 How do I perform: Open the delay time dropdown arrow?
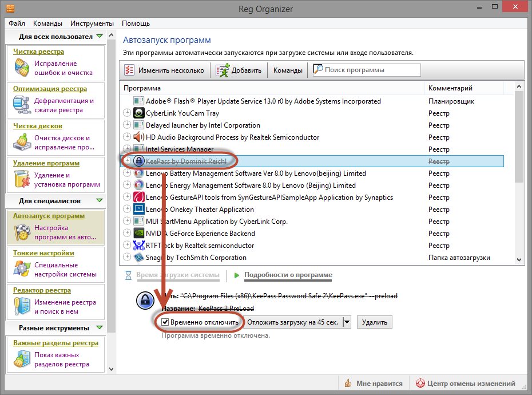347,322
